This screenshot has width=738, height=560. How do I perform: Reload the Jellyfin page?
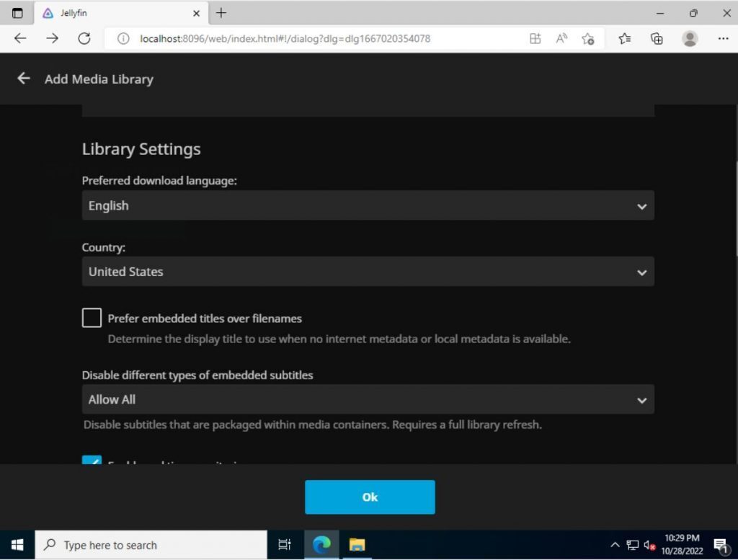pyautogui.click(x=84, y=38)
